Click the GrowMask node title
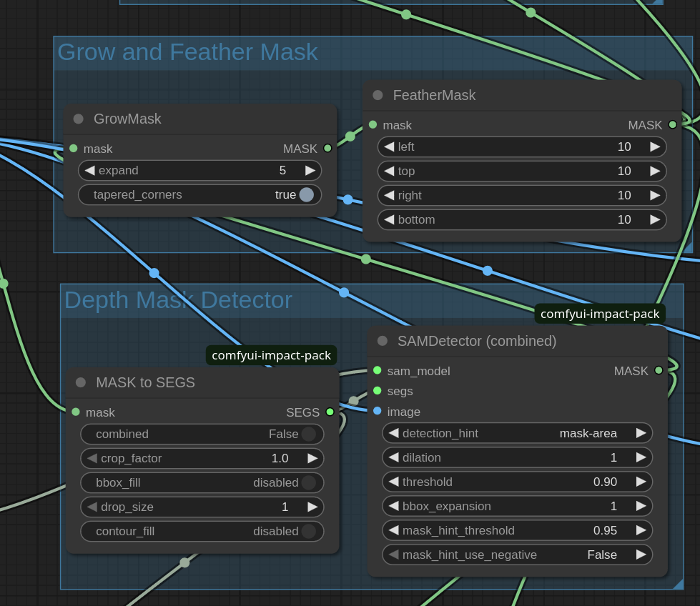Image resolution: width=700 pixels, height=606 pixels. click(127, 119)
